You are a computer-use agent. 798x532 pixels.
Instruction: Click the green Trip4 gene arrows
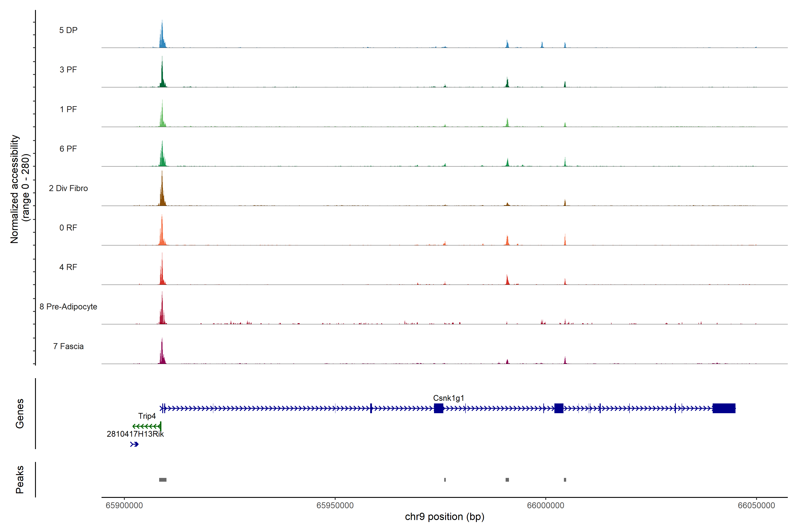point(147,426)
